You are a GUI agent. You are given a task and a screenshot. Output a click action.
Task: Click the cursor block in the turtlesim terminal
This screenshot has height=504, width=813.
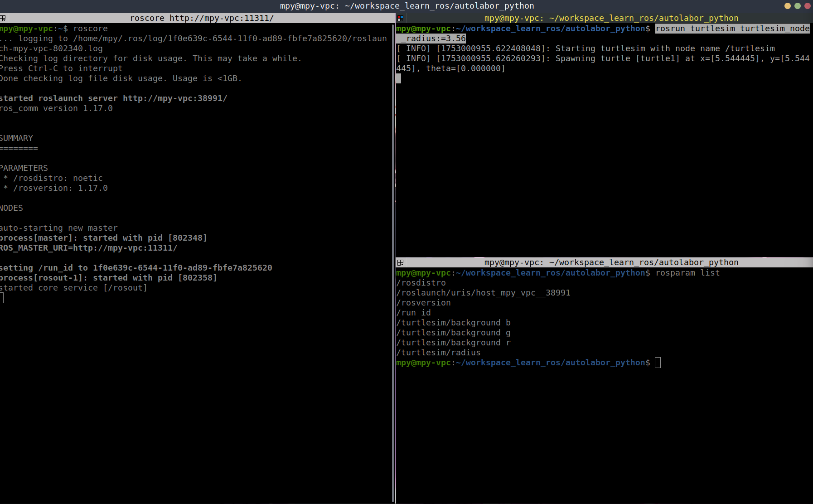(x=398, y=78)
